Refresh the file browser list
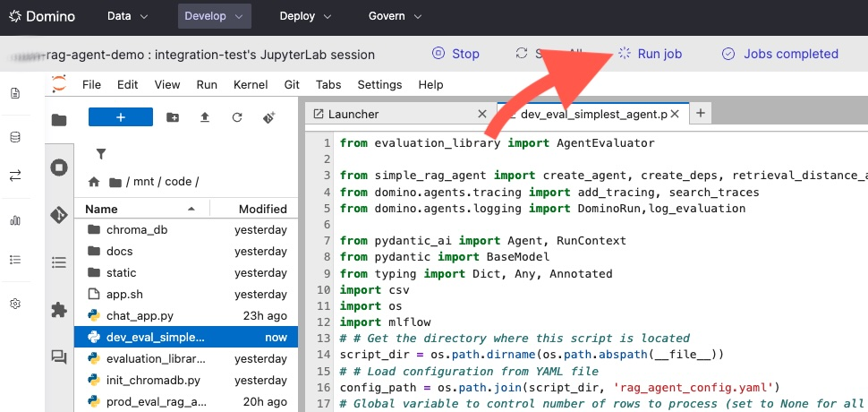Viewport: 868px width, 412px height. click(x=237, y=117)
